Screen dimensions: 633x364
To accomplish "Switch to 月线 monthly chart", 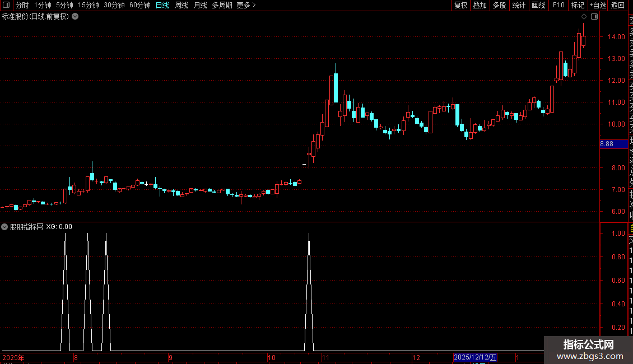I will pos(200,5).
